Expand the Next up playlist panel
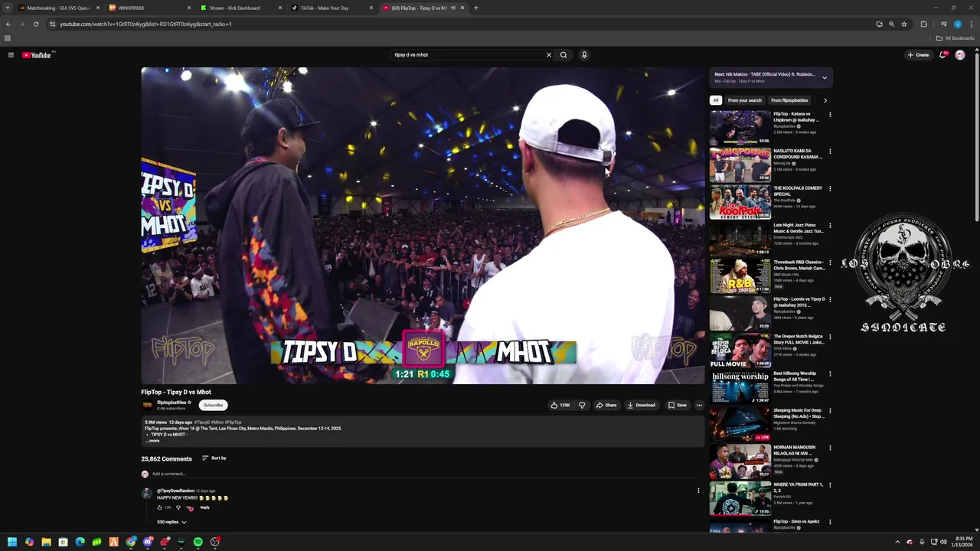 point(825,77)
